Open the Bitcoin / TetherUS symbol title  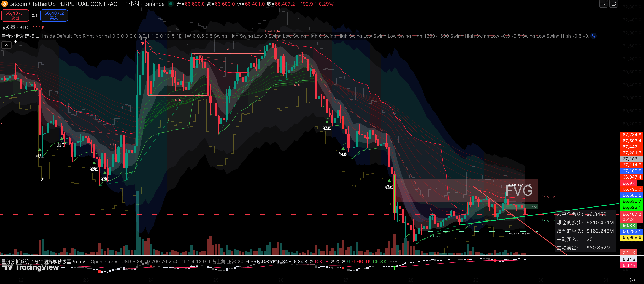[65, 4]
